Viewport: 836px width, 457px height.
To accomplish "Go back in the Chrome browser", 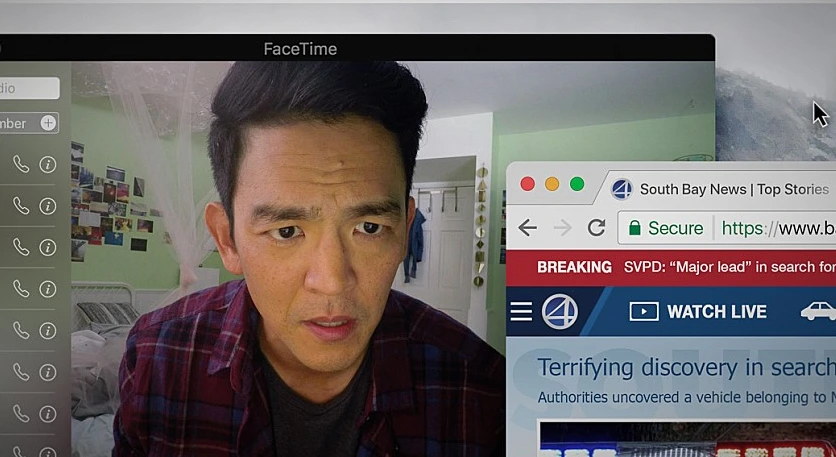I will point(527,228).
